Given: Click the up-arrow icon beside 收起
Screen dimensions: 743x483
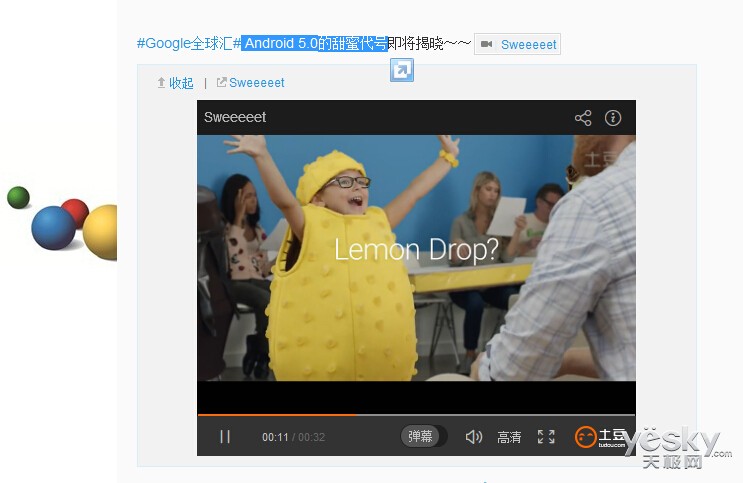Looking at the screenshot, I should tap(161, 82).
